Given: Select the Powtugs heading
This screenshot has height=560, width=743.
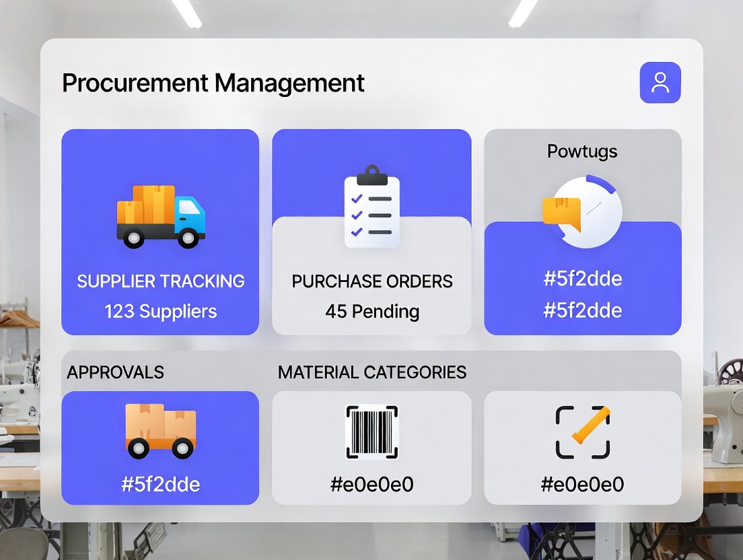Looking at the screenshot, I should pyautogui.click(x=582, y=151).
